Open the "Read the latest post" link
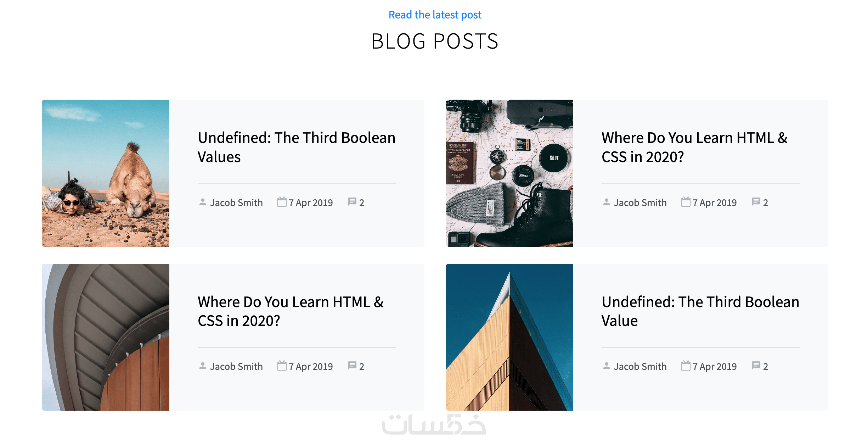 click(x=435, y=15)
